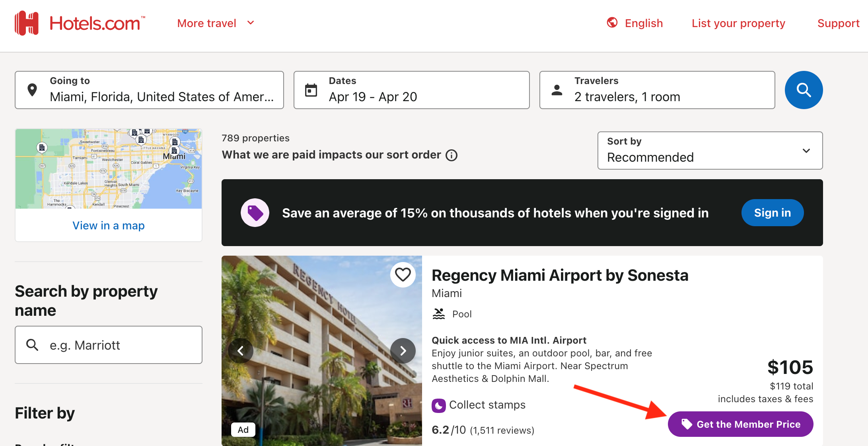
Task: Click What we are paid impacts text
Action: click(x=331, y=155)
